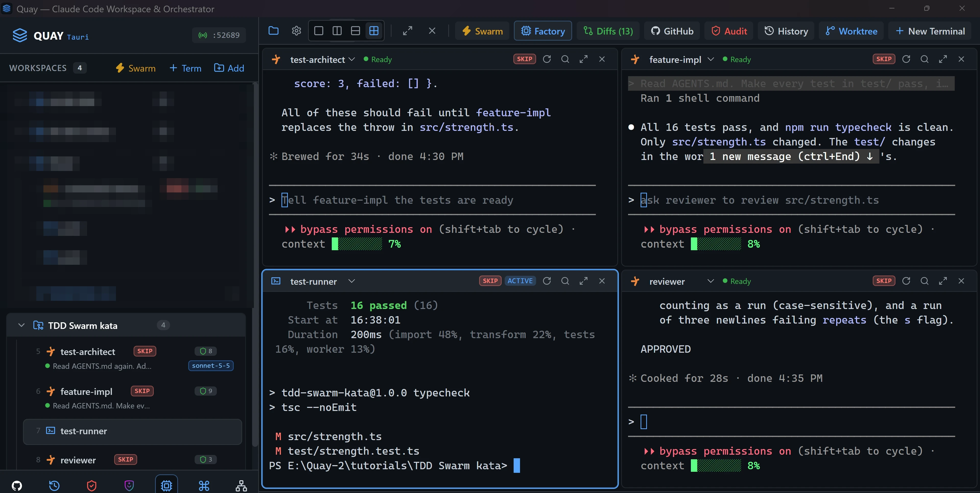
Task: Restart the test-architect pane
Action: [547, 59]
